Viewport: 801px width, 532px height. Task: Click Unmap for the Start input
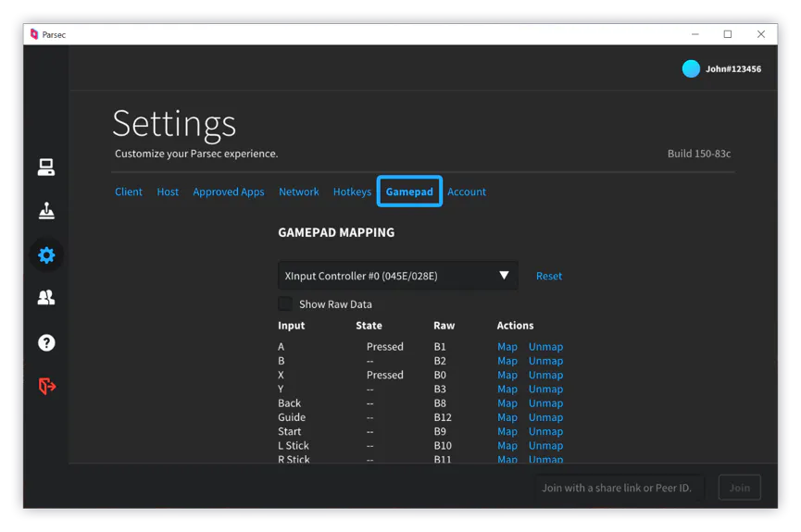pyautogui.click(x=545, y=431)
